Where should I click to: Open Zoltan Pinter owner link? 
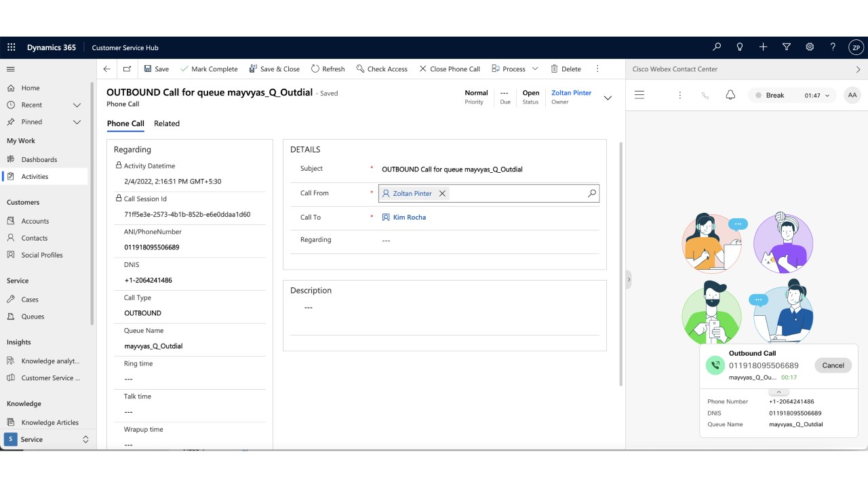click(x=572, y=93)
